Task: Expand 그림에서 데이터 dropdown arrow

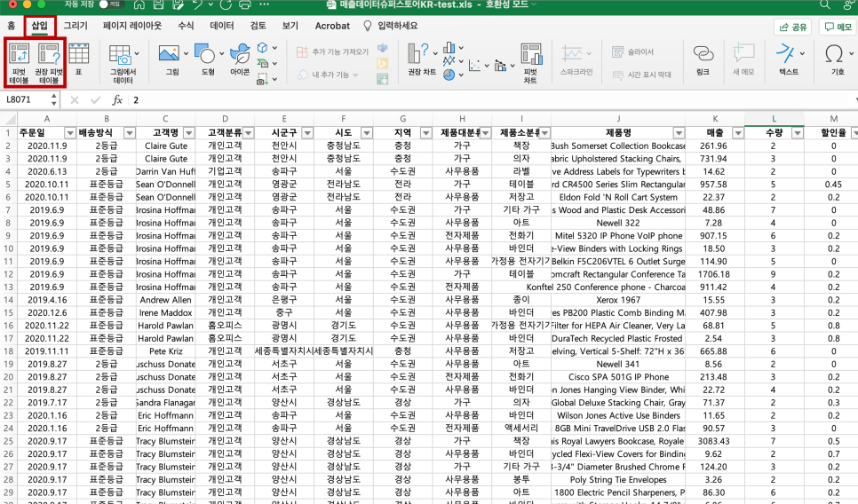Action: coord(137,53)
